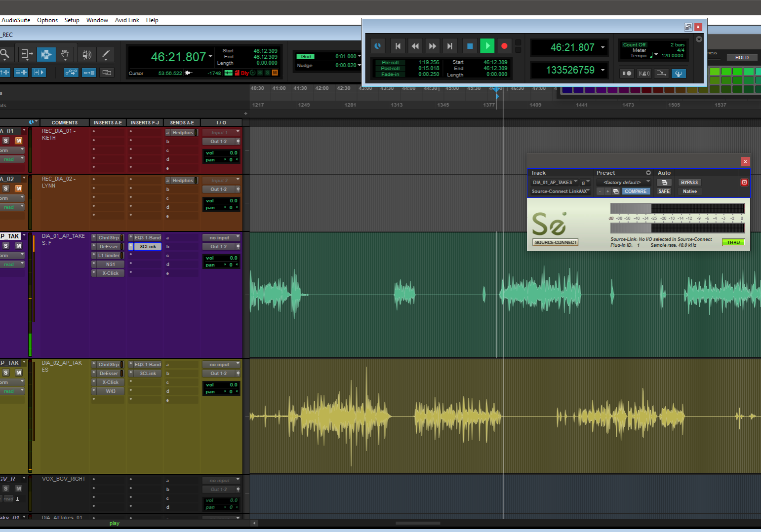
Task: Open the Setup menu
Action: 72,20
